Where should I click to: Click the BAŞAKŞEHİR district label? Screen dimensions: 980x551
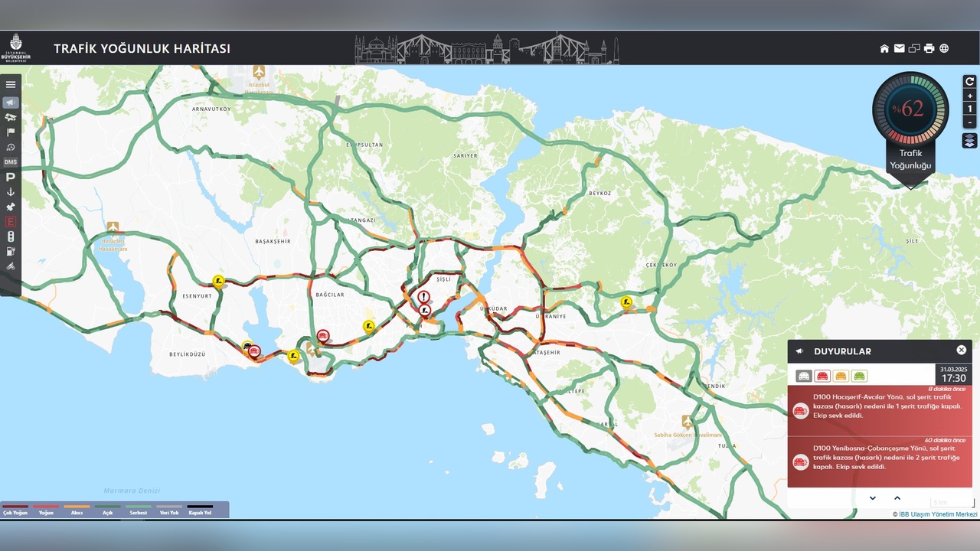(x=273, y=241)
